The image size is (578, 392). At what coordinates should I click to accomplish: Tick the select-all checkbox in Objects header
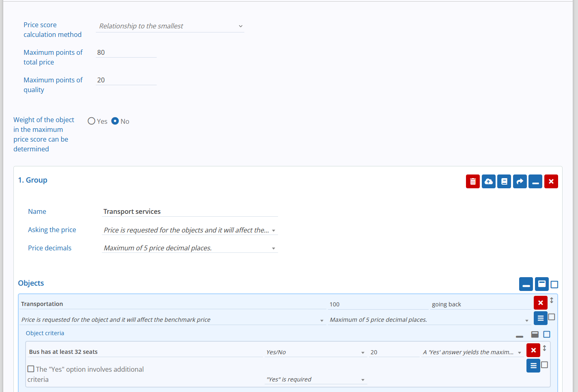click(x=554, y=284)
